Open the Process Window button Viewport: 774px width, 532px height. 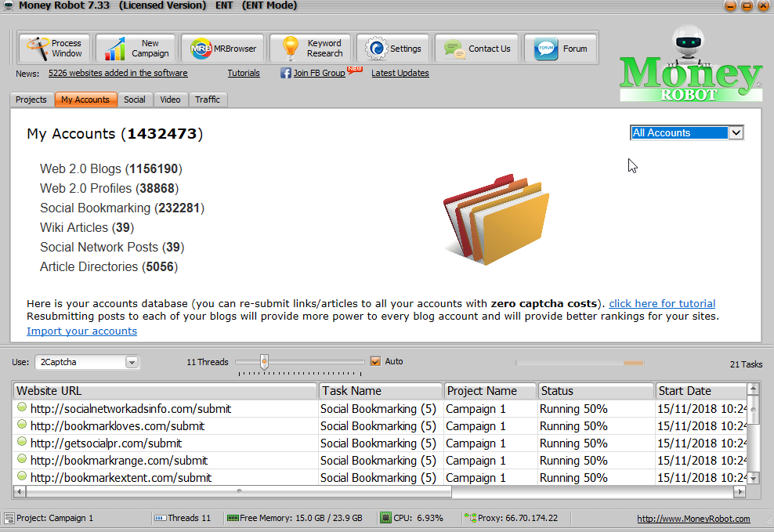coord(55,49)
